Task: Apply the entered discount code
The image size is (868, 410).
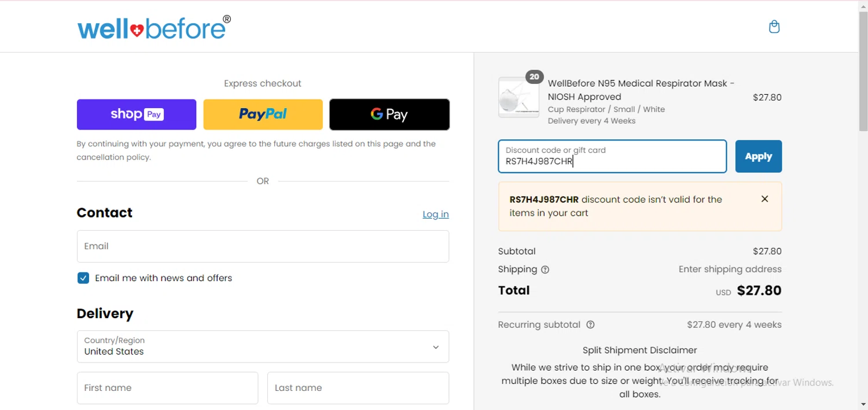Action: (759, 156)
